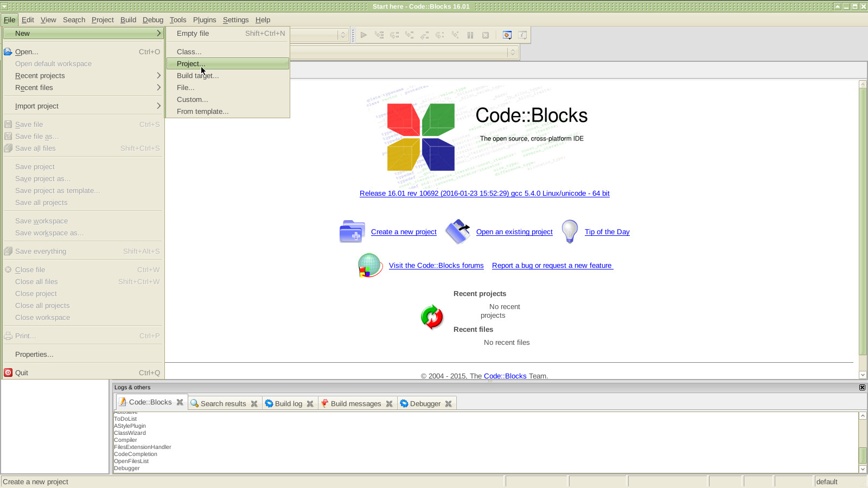Screen dimensions: 868x488
Task: Click the Open existing project pencil icon
Action: tap(458, 232)
